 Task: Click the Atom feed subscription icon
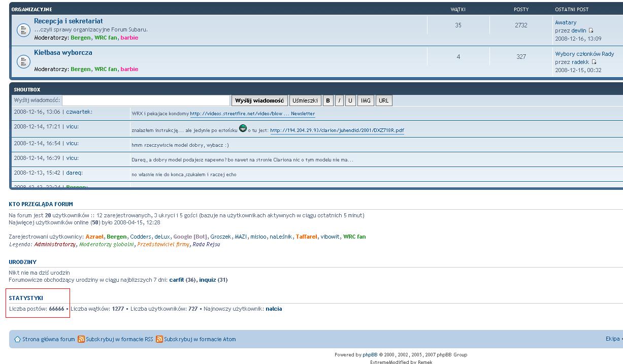(x=159, y=339)
